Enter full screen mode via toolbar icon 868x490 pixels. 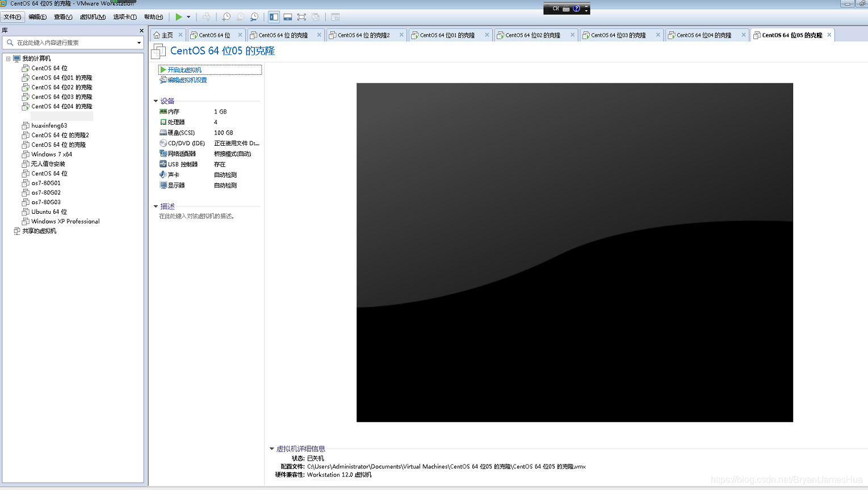[x=301, y=16]
